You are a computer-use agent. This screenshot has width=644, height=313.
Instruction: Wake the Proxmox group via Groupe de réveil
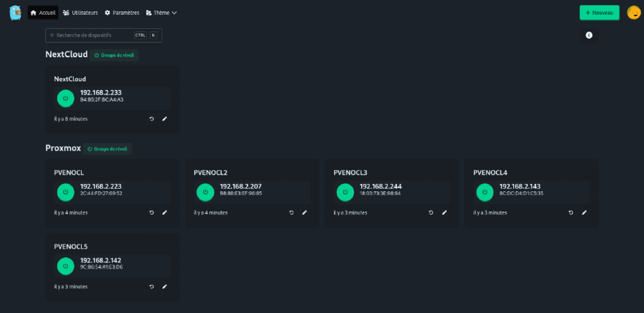point(107,148)
